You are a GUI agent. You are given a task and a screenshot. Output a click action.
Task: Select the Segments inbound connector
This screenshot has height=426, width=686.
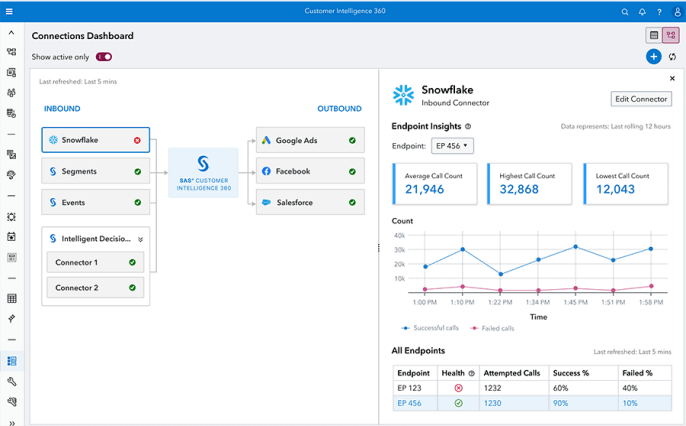(x=95, y=171)
